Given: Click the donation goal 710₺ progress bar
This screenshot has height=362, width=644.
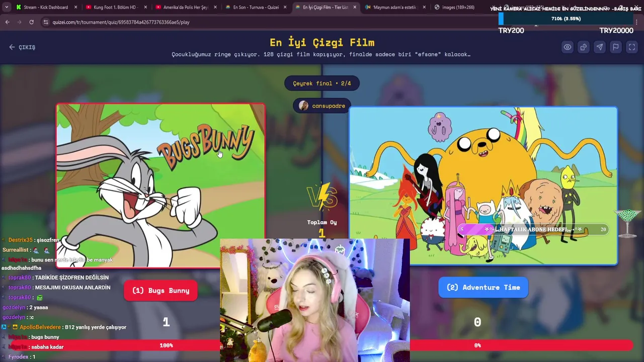Looking at the screenshot, I should [x=566, y=19].
